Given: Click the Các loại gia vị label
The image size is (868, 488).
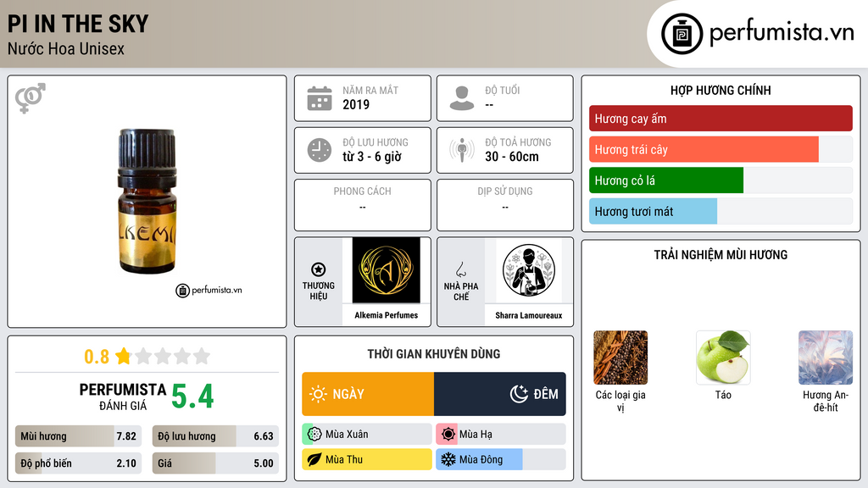Looking at the screenshot, I should [x=620, y=401].
